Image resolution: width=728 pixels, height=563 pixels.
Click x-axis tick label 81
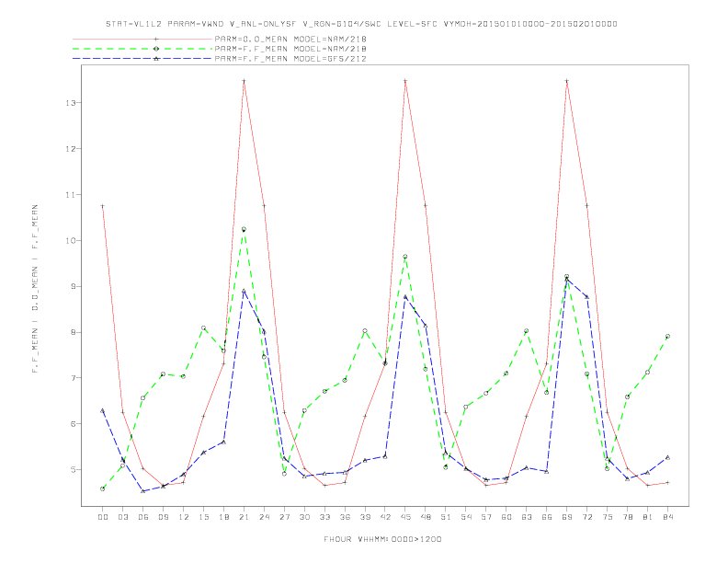pos(648,517)
